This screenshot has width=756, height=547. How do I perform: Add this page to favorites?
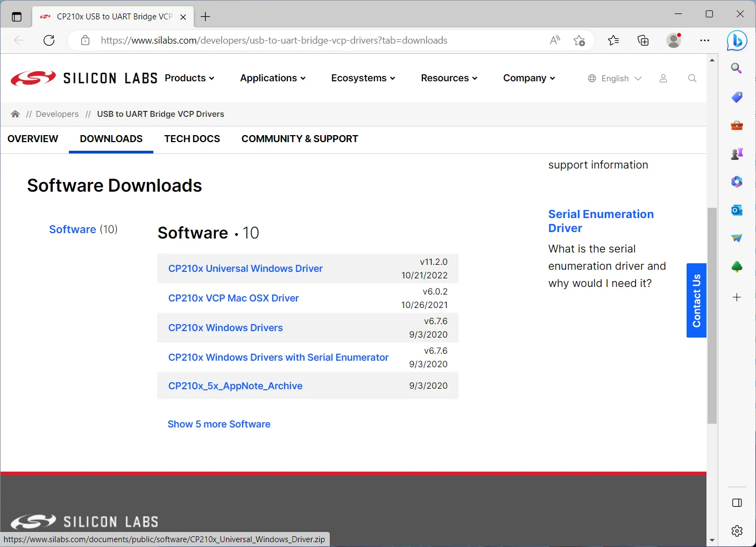579,40
